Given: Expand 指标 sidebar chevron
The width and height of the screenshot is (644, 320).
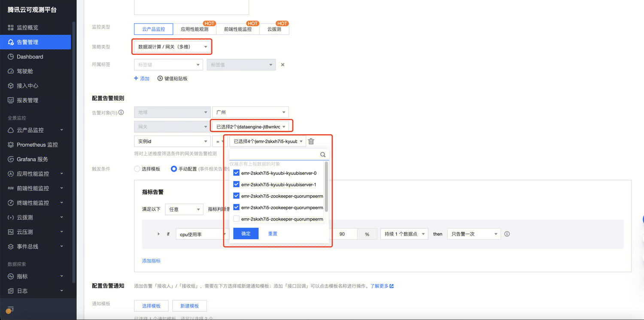Looking at the screenshot, I should [x=62, y=276].
